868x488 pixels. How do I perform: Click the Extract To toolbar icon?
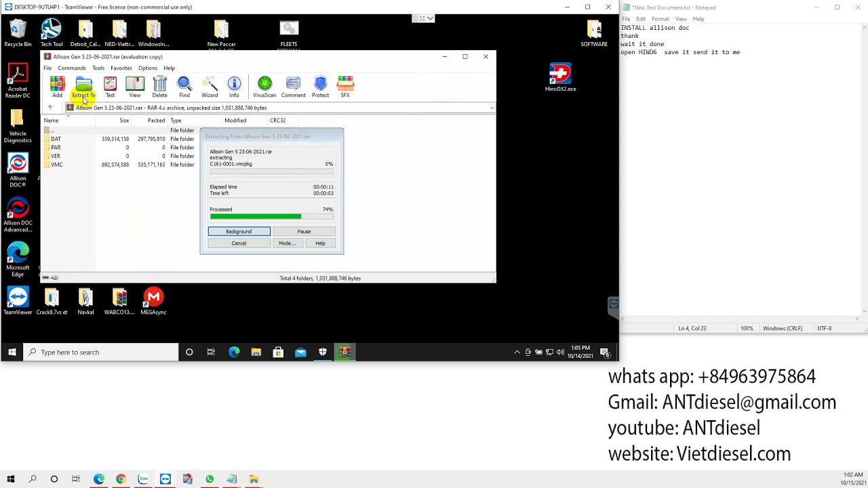83,87
